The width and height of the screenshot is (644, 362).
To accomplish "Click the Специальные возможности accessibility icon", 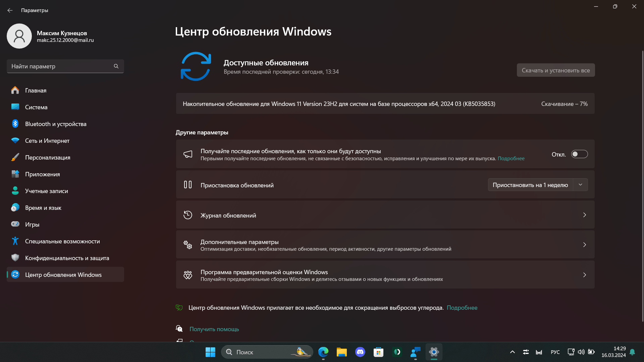I will pos(15,241).
